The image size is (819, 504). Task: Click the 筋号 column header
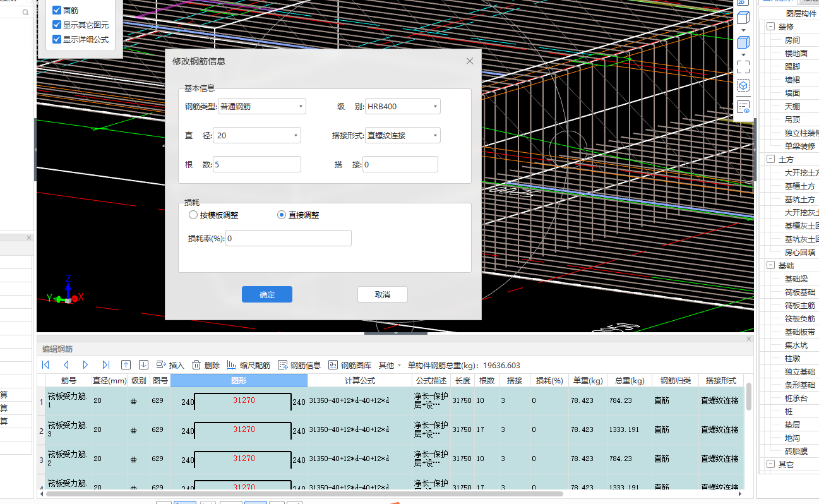click(69, 381)
